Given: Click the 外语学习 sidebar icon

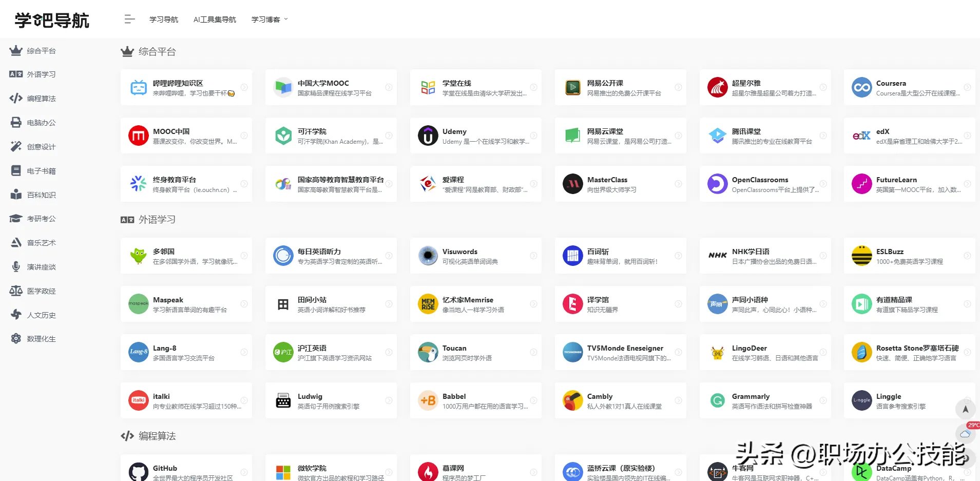Looking at the screenshot, I should (15, 74).
